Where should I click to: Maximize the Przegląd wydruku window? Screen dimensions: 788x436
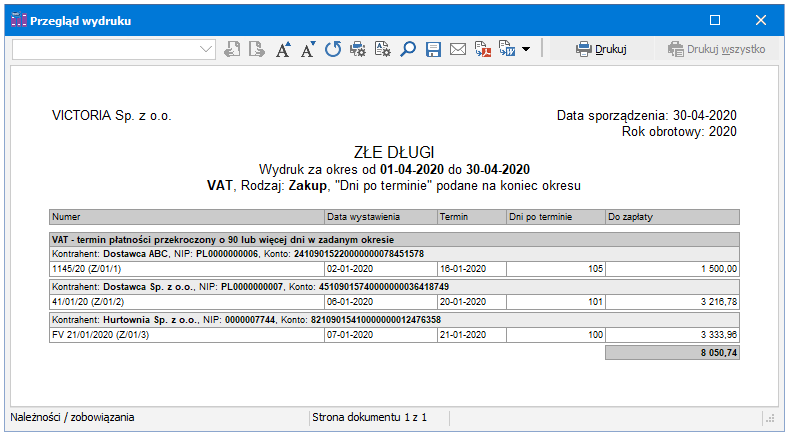coord(715,20)
